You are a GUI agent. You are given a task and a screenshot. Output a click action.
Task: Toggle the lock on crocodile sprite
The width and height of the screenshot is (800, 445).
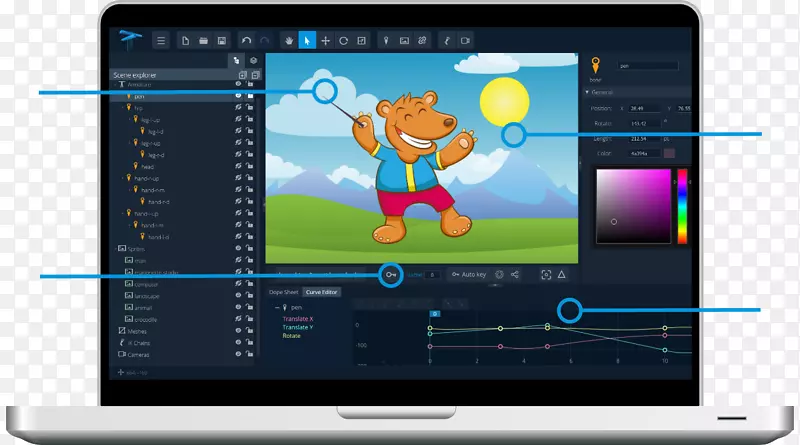point(249,318)
